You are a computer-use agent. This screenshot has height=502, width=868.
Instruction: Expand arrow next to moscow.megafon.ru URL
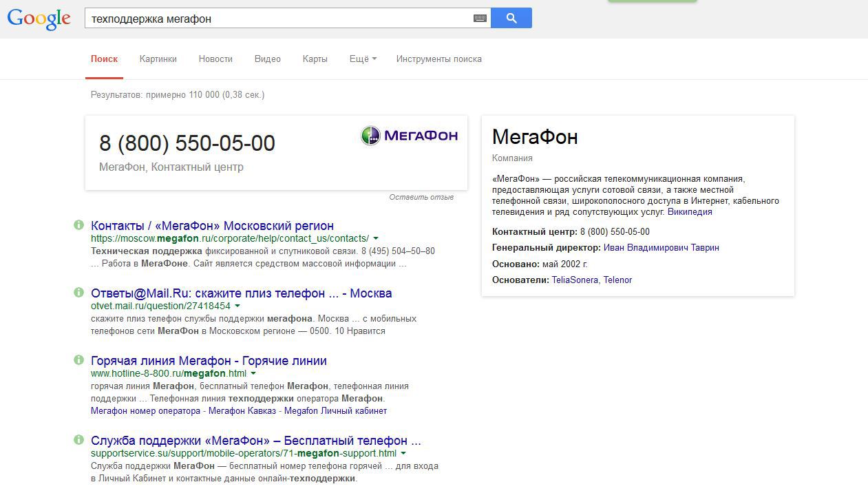[x=376, y=238]
